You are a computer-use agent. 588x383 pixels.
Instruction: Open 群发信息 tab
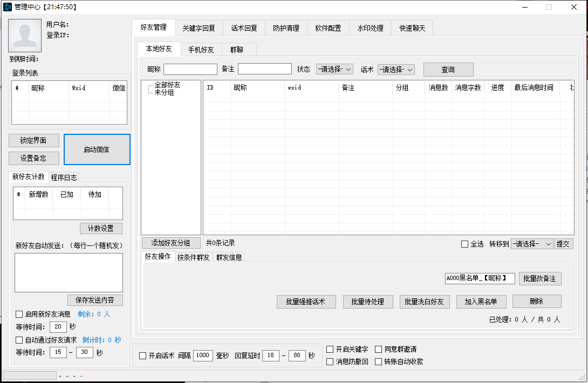(x=229, y=257)
